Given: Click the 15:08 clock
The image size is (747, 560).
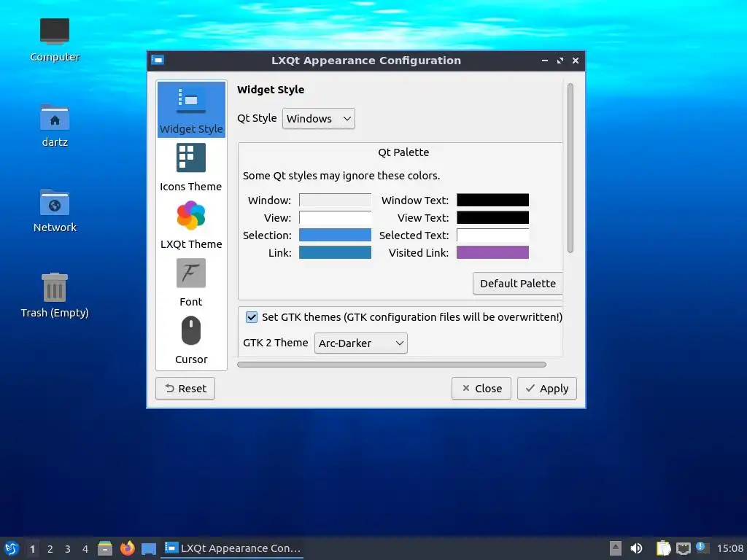Looking at the screenshot, I should (729, 548).
